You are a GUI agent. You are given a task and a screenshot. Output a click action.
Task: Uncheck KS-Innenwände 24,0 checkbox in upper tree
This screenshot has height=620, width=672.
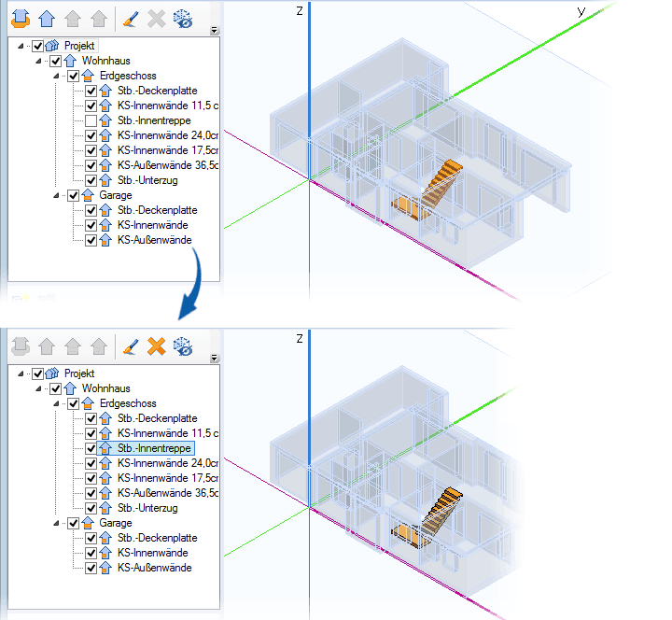tap(91, 136)
